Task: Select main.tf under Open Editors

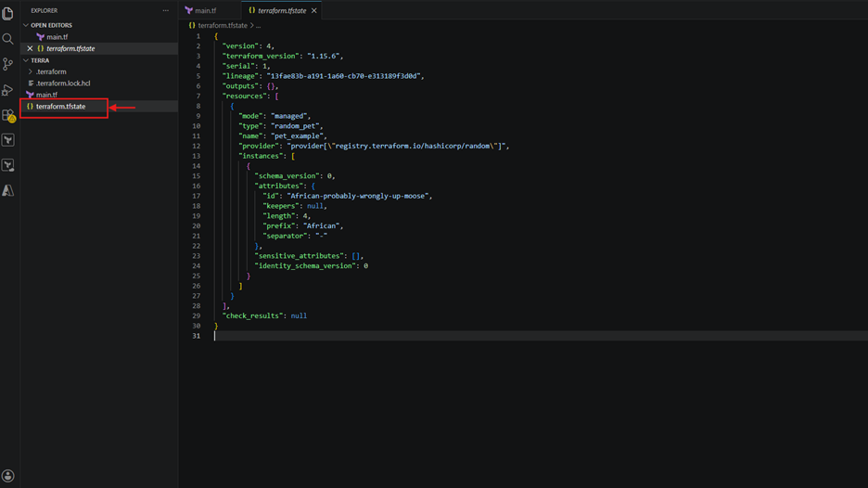Action: 57,37
